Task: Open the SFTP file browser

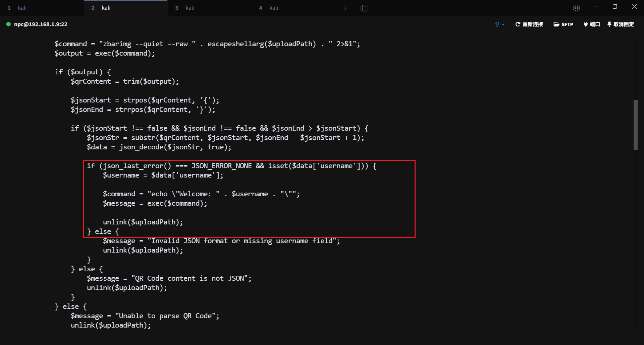Action: click(563, 24)
